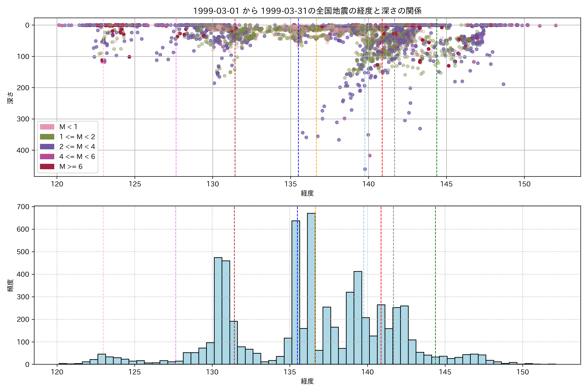
Task: Click the crimson M >= 6 legend swatch
Action: (x=47, y=166)
